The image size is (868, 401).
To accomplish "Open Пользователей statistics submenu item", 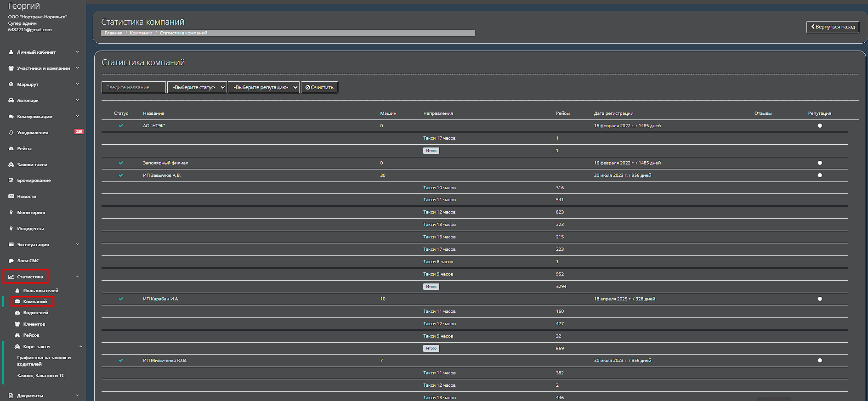I will coord(40,291).
